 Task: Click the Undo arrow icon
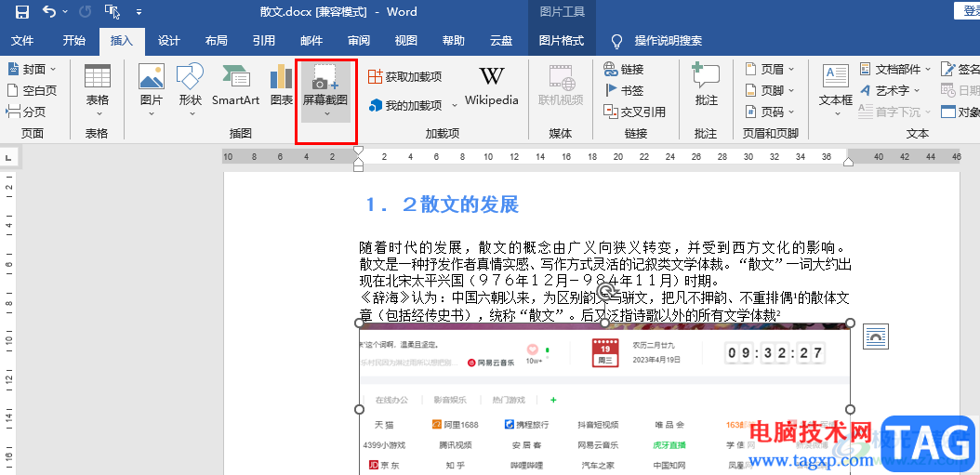50,11
